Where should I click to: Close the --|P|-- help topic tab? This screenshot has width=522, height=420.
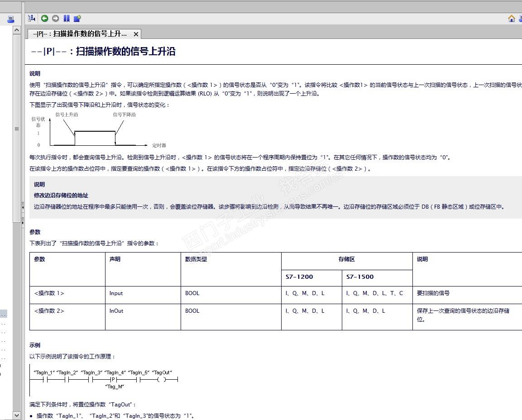tap(136, 34)
